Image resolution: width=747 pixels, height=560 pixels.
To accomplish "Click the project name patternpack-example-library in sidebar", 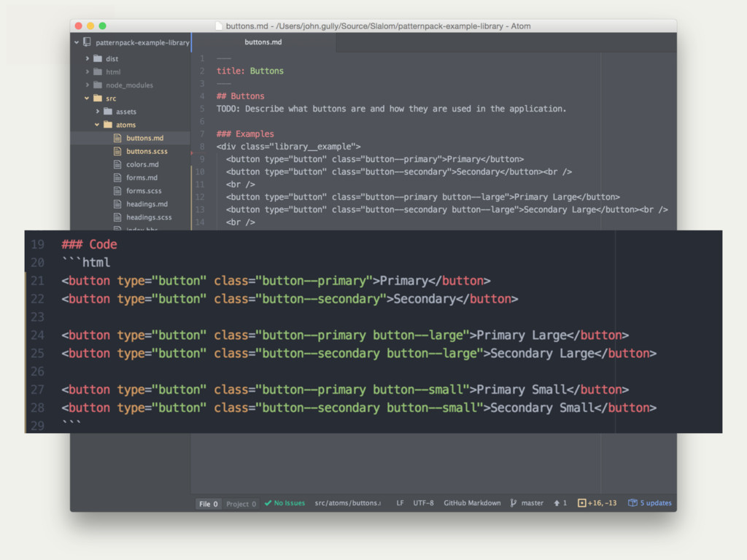I will pos(142,42).
